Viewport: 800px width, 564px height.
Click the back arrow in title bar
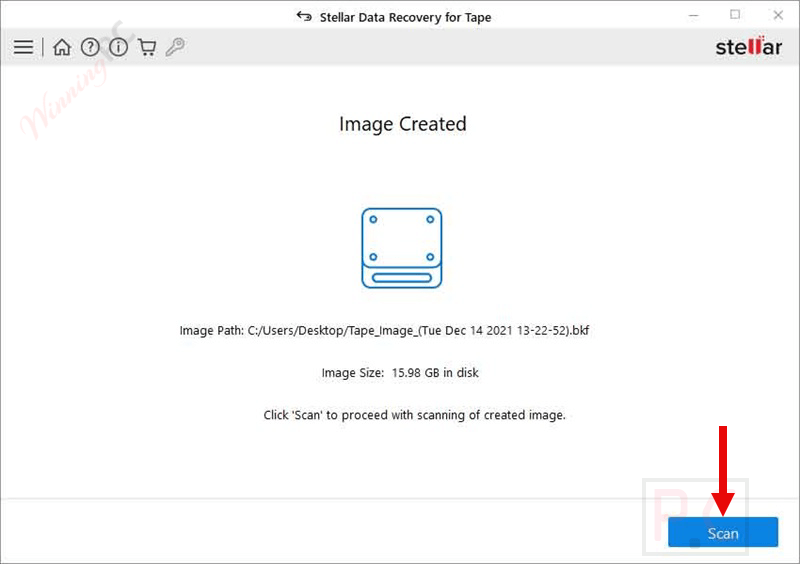(304, 16)
